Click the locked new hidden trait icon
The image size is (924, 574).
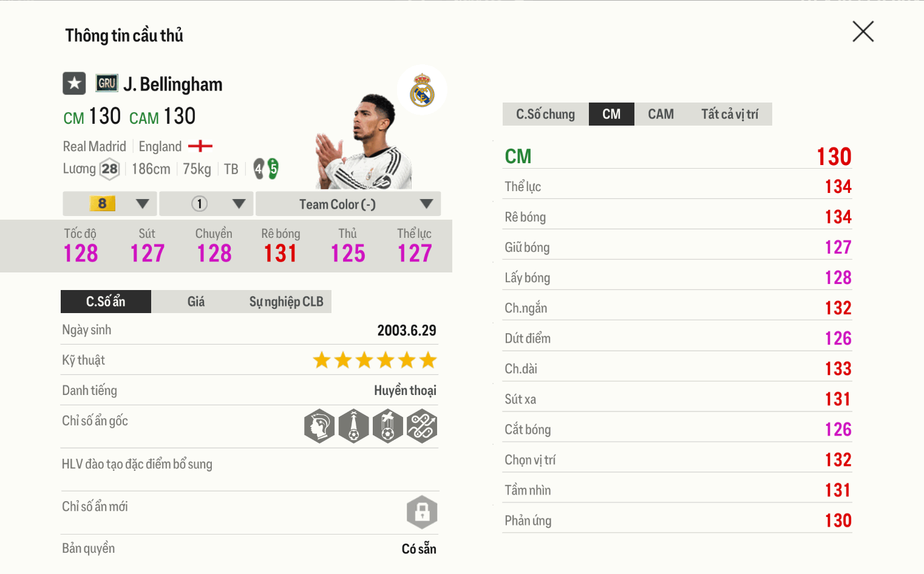pyautogui.click(x=422, y=512)
